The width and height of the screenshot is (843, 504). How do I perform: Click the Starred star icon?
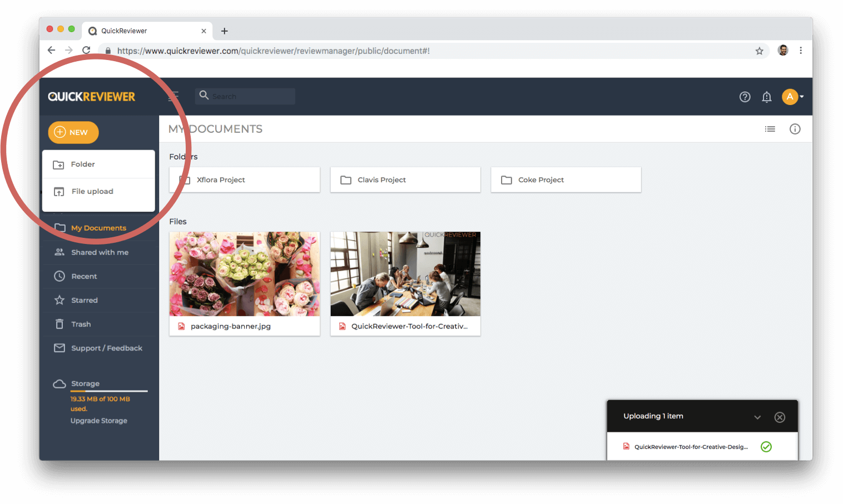(59, 300)
